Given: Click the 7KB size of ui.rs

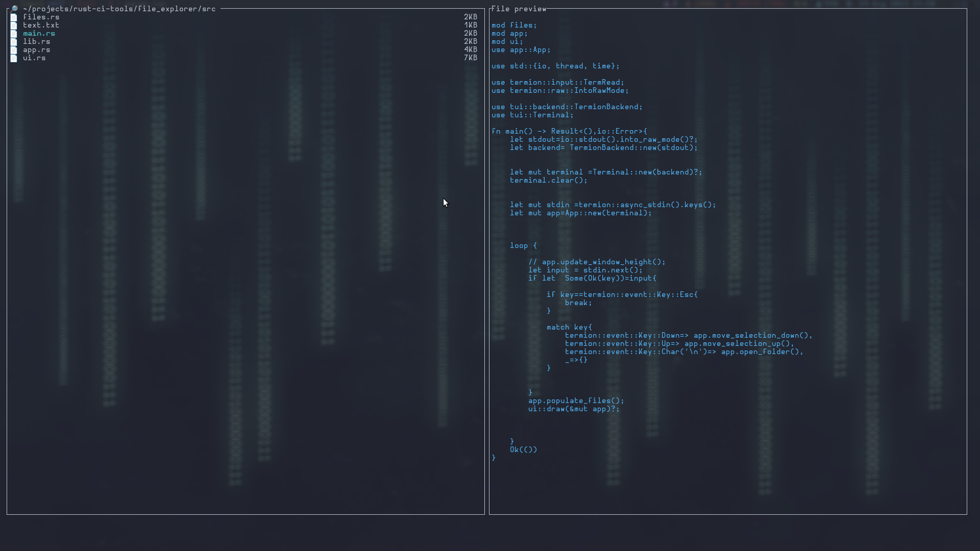Looking at the screenshot, I should point(471,58).
